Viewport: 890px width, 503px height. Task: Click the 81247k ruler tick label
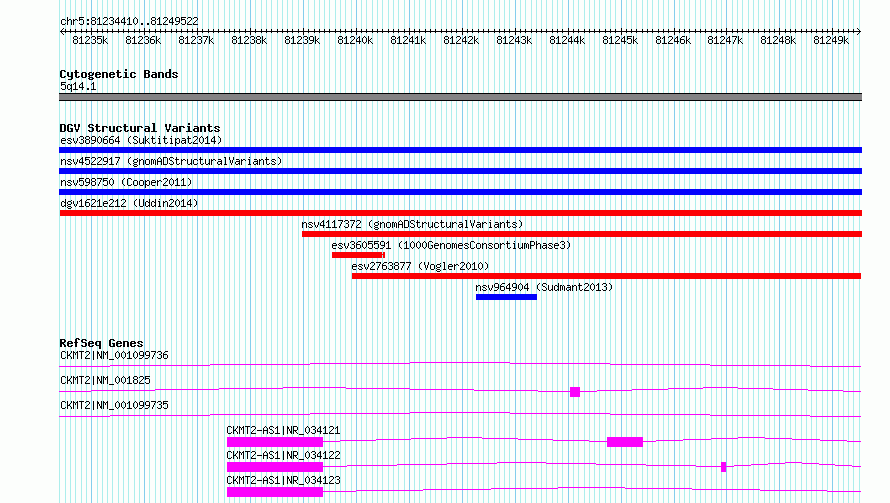click(x=725, y=40)
